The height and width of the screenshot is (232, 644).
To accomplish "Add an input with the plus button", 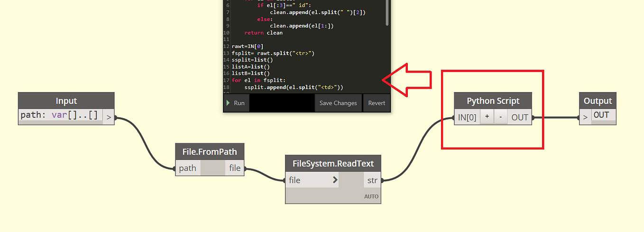I will point(487,117).
